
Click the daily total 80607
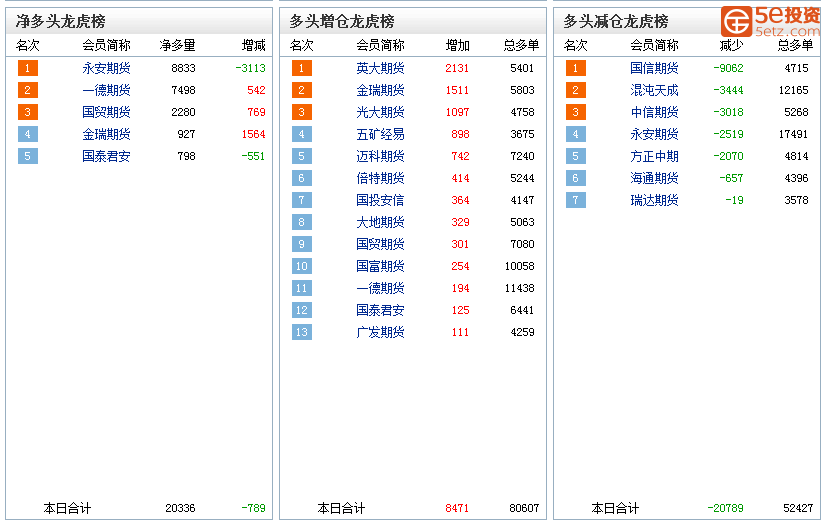524,508
